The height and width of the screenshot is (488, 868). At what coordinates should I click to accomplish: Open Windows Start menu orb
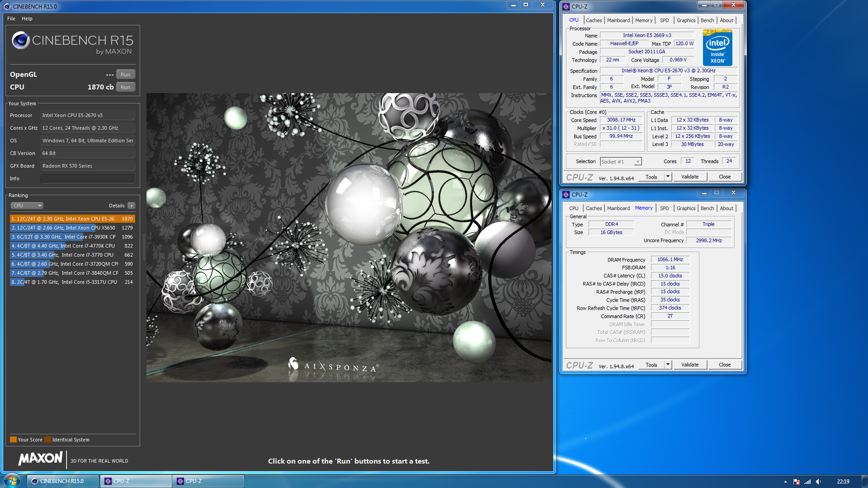tap(12, 481)
